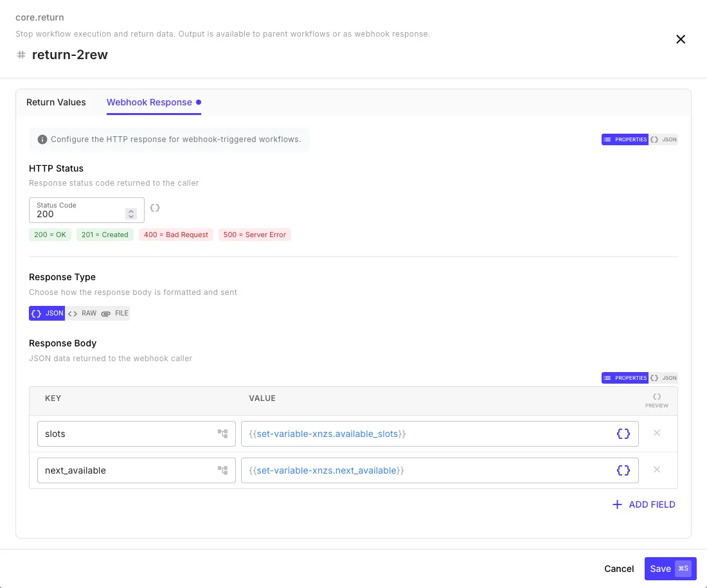Viewport: 707px width, 588px height.
Task: Click the PROPERTIES toggle at the top right
Action: click(x=624, y=139)
